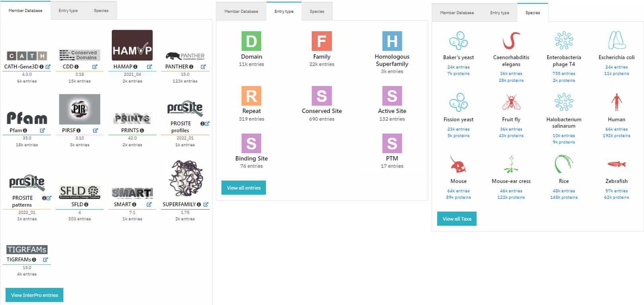644x305 pixels.
Task: Open Member Database tab in right panel
Action: [x=457, y=13]
